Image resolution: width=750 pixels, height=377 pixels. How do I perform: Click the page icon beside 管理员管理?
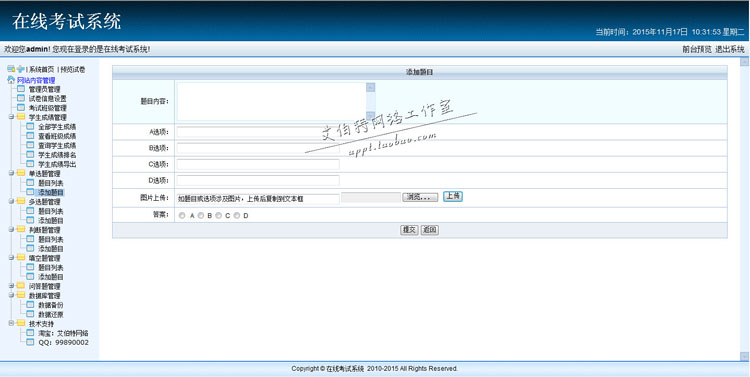(21, 89)
